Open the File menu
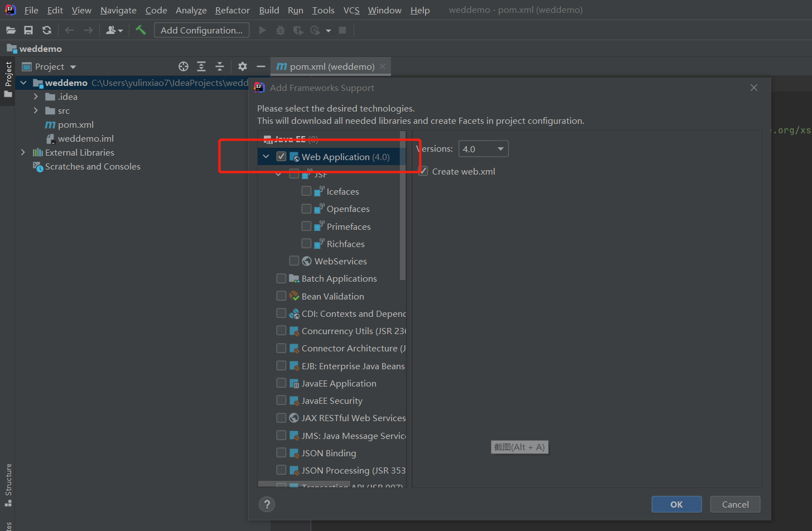This screenshot has height=531, width=812. (x=31, y=10)
